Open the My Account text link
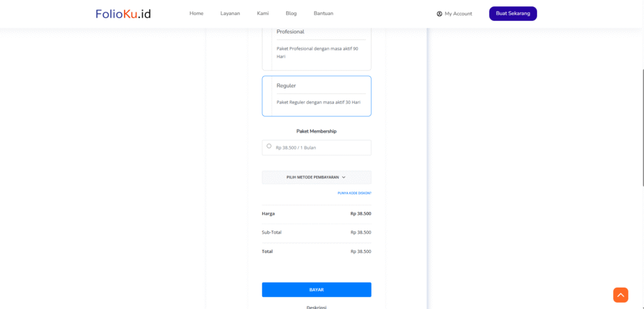The height and width of the screenshot is (309, 644). point(458,14)
